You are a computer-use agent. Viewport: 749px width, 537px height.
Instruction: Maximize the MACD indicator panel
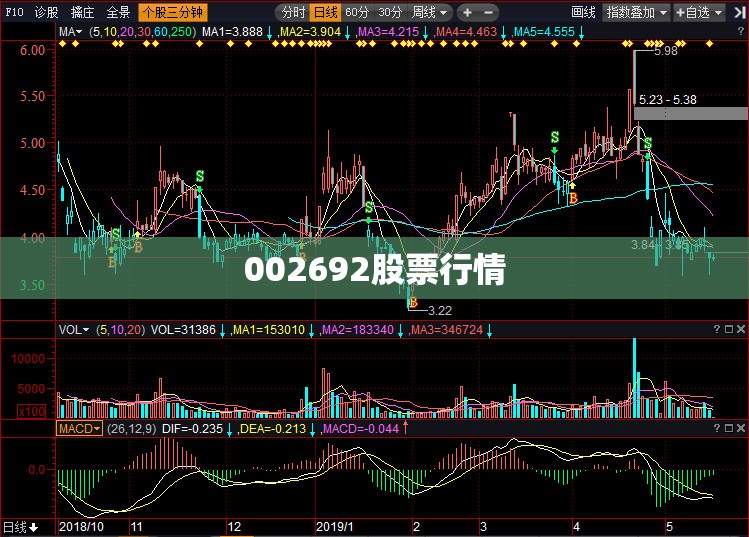pos(729,429)
